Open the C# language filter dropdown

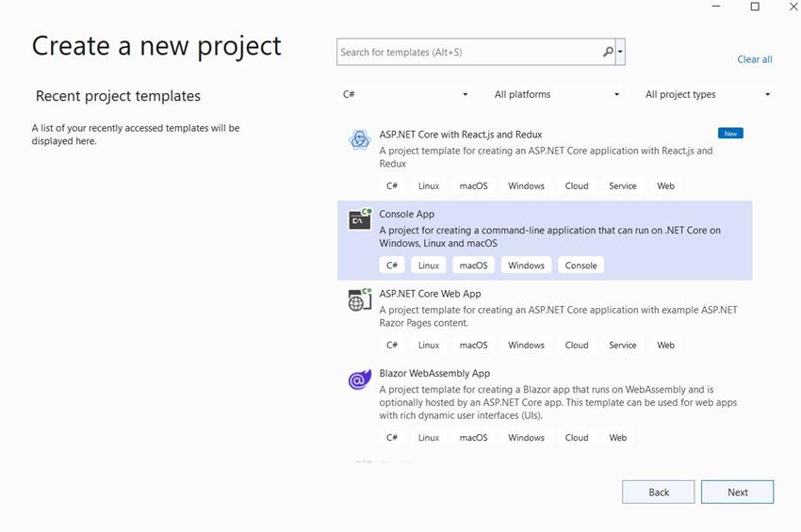(x=405, y=94)
